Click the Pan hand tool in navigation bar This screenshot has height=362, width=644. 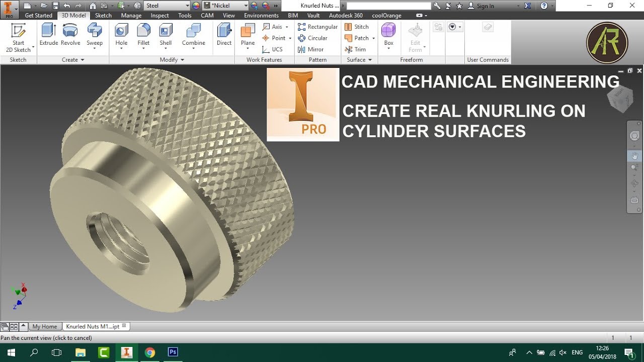(x=634, y=156)
